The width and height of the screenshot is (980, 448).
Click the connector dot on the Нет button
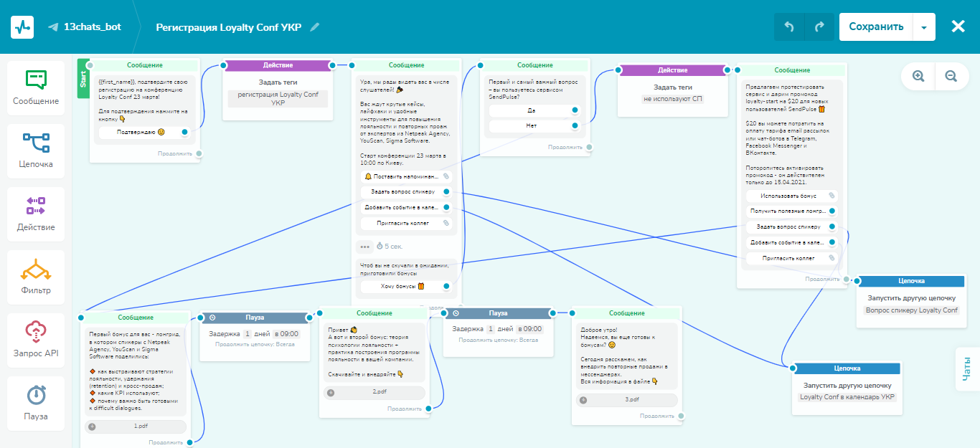pyautogui.click(x=575, y=125)
